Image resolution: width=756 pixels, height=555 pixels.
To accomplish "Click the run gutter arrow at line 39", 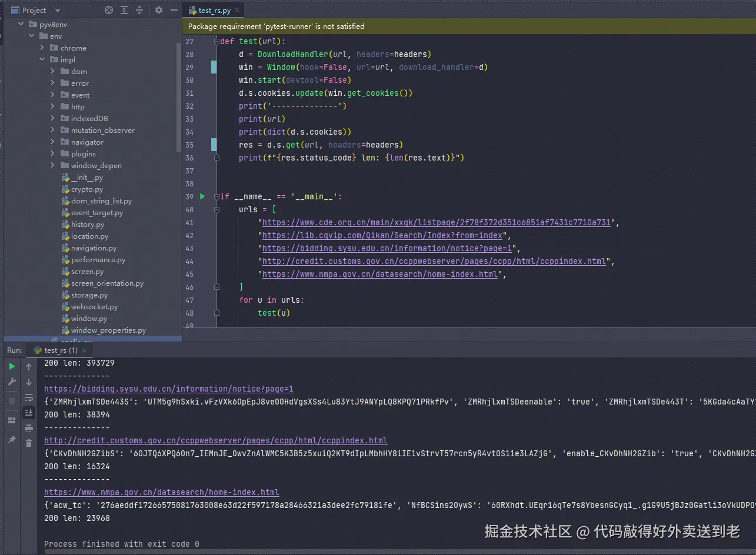I will pos(202,196).
